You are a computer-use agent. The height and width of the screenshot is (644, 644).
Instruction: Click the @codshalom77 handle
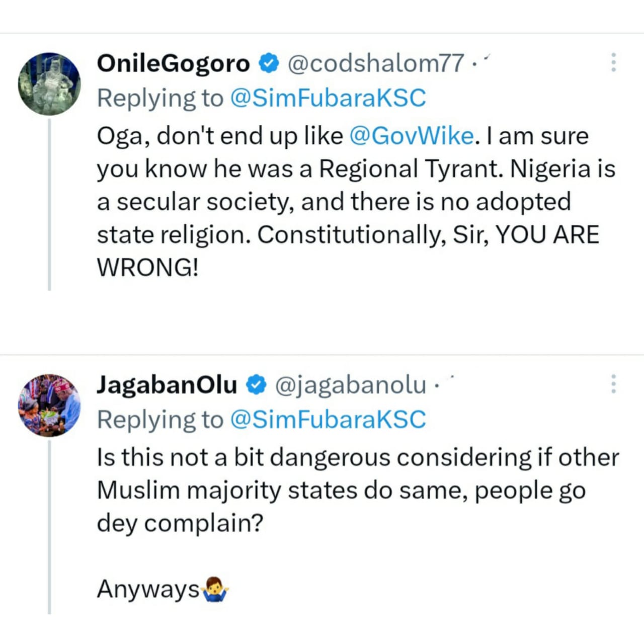[375, 63]
